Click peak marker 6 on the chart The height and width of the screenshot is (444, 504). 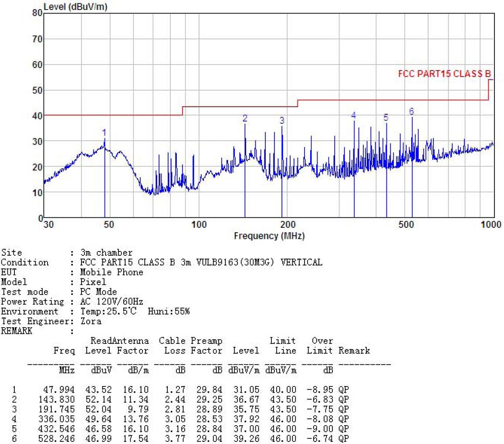(x=411, y=111)
